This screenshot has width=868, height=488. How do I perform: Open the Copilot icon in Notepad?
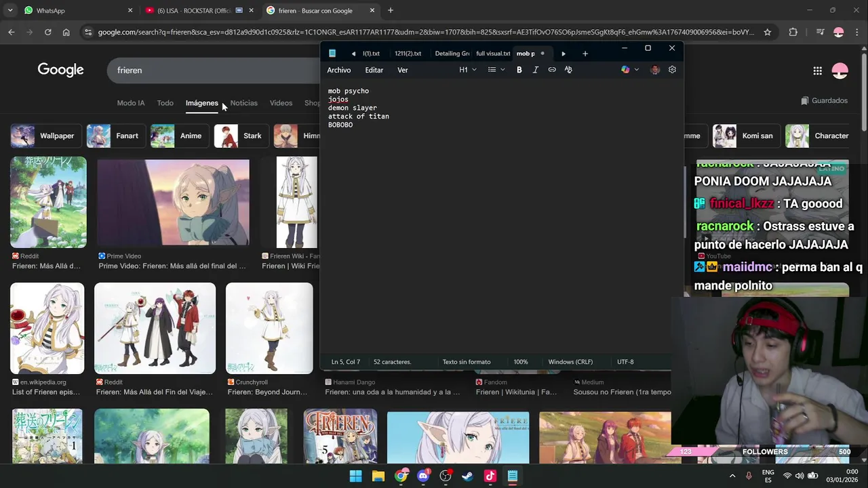pos(625,70)
